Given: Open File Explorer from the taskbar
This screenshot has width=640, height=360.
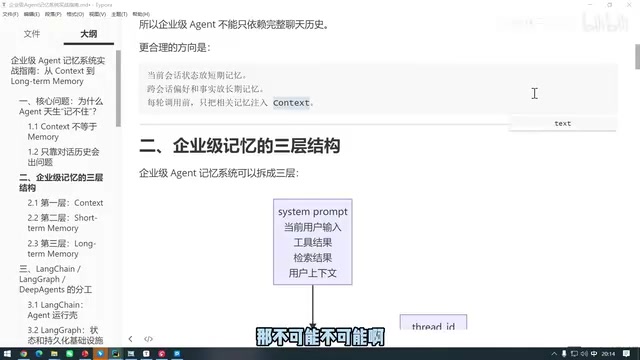Looking at the screenshot, I should [x=54, y=353].
